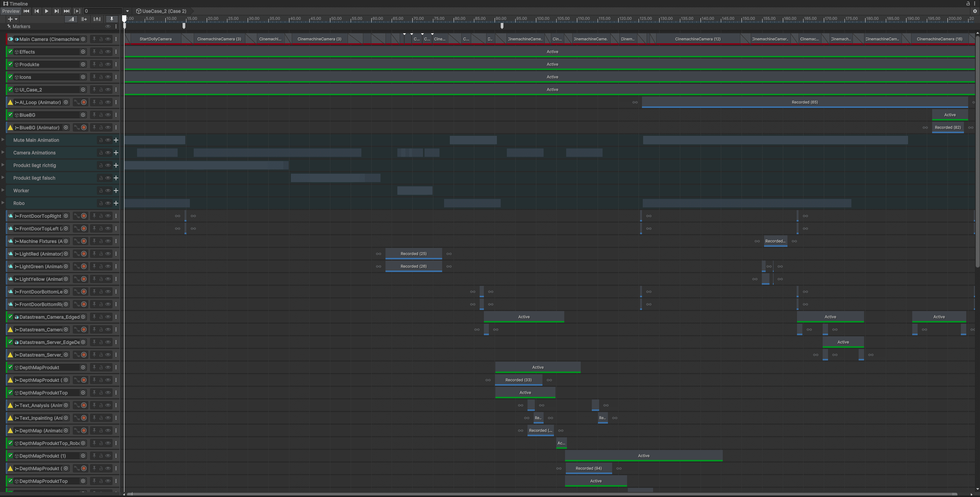Mute the Main Camera track

[108, 39]
